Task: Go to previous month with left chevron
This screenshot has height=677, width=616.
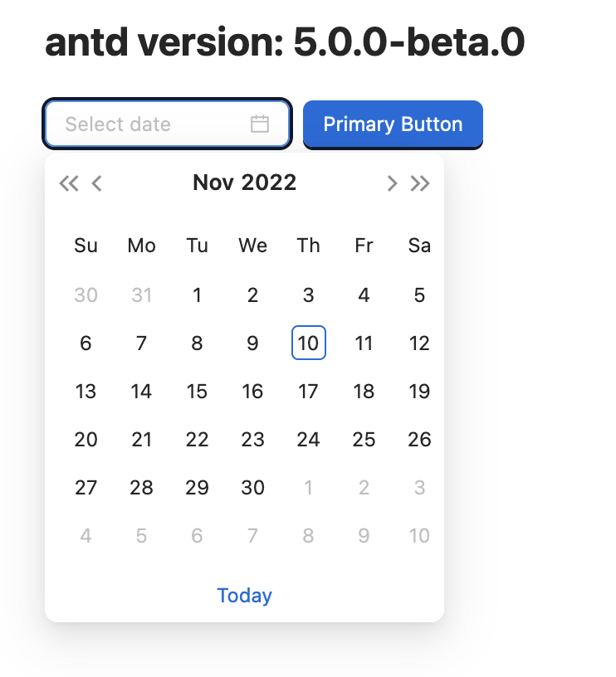Action: tap(97, 183)
